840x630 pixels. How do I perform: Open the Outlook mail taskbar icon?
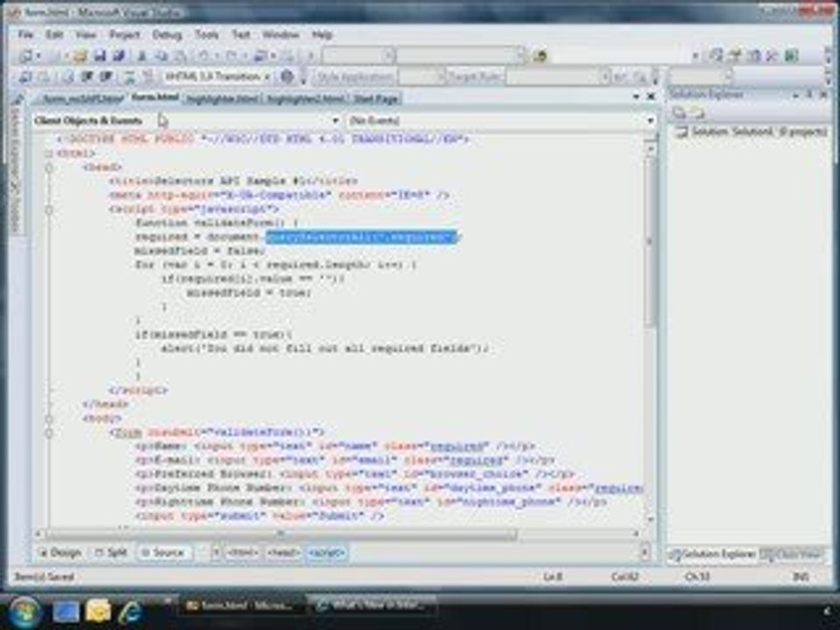[x=98, y=611]
